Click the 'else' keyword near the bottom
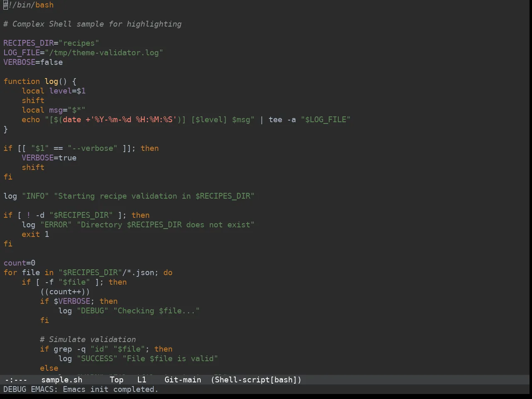The image size is (532, 399). point(49,368)
